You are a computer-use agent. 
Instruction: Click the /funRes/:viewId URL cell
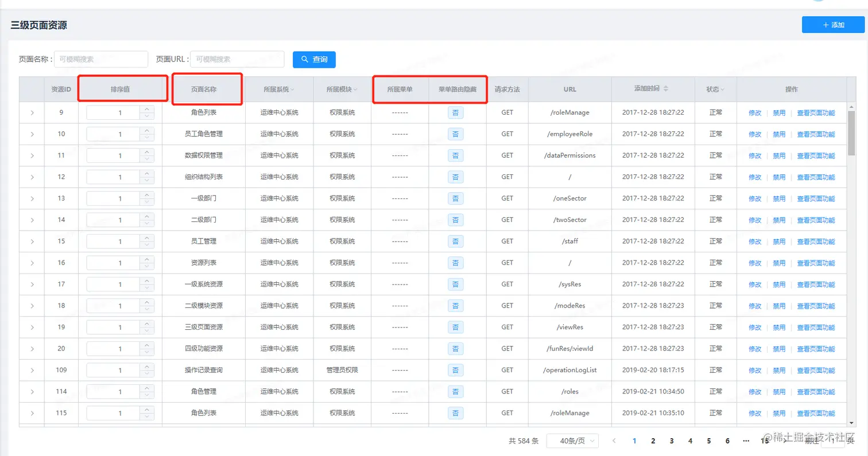click(569, 349)
